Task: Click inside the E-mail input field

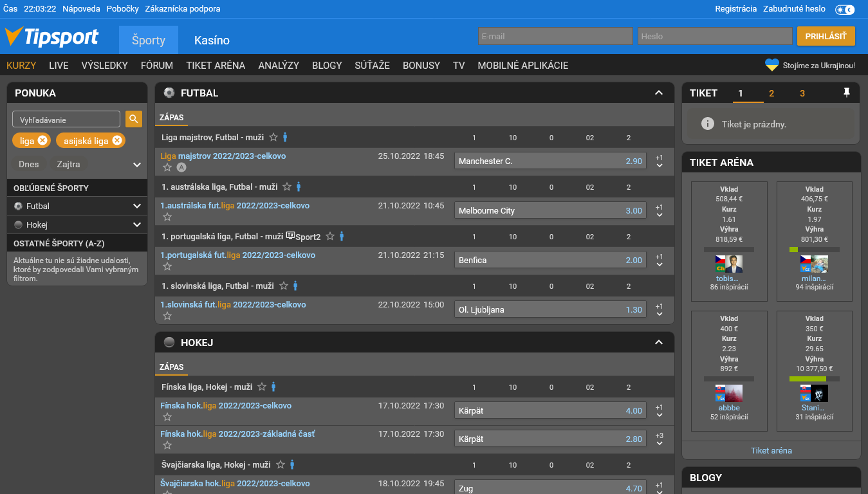Action: coord(555,36)
